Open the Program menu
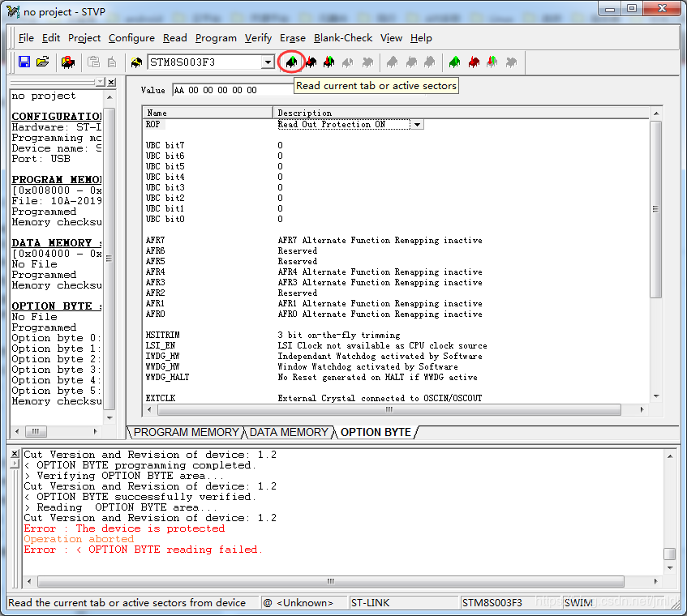The width and height of the screenshot is (687, 616). pos(216,38)
